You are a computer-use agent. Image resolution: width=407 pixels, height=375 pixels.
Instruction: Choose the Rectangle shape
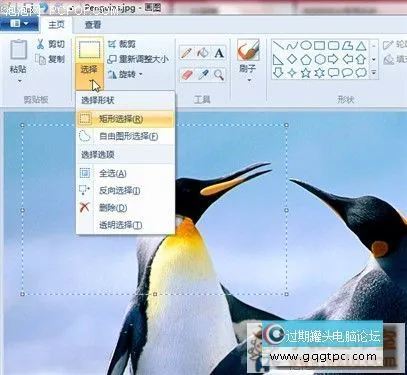click(319, 45)
